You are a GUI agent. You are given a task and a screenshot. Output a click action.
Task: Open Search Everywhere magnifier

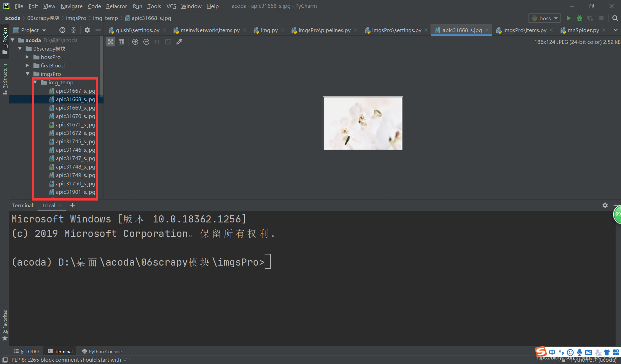(x=615, y=18)
